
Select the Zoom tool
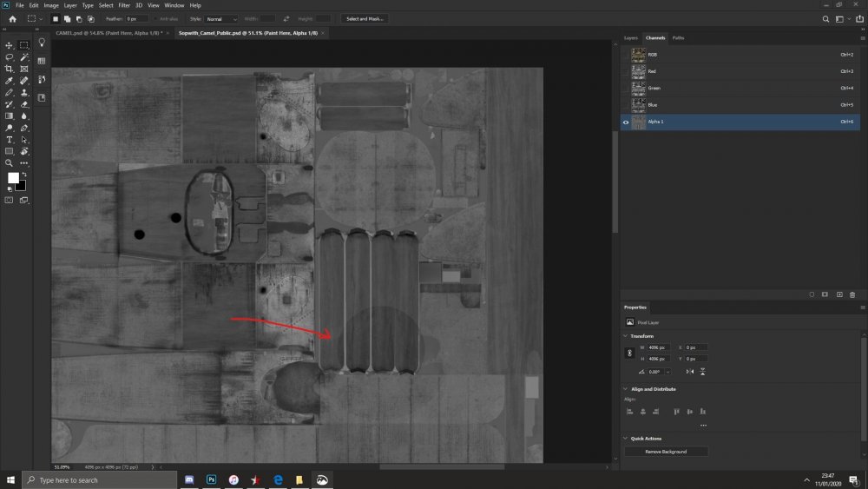pyautogui.click(x=10, y=162)
